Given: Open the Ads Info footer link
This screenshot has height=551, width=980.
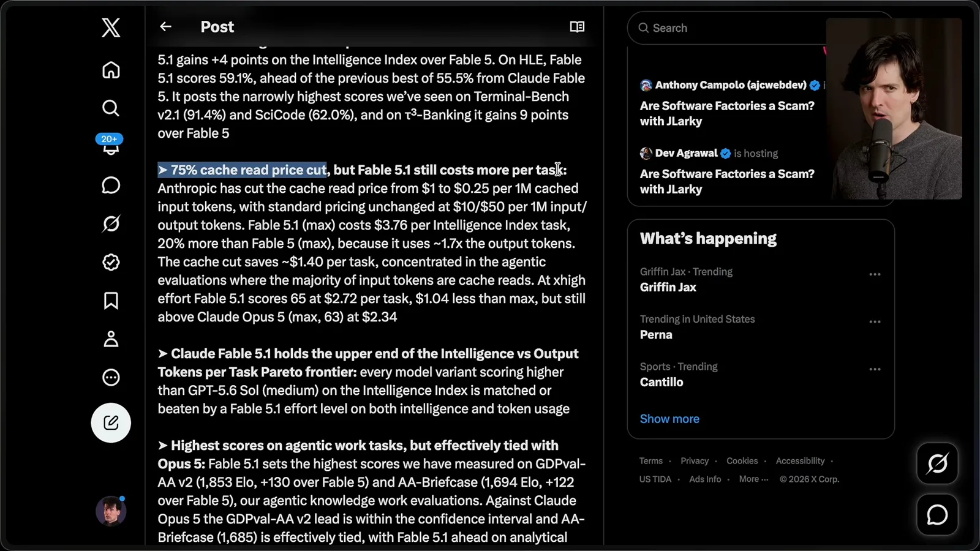Looking at the screenshot, I should 705,479.
